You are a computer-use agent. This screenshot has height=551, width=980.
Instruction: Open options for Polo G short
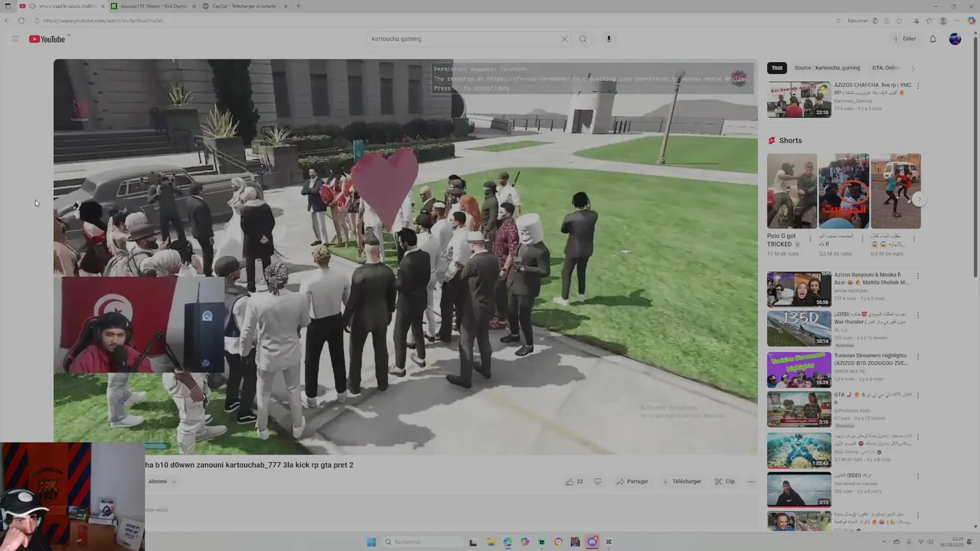pos(811,239)
